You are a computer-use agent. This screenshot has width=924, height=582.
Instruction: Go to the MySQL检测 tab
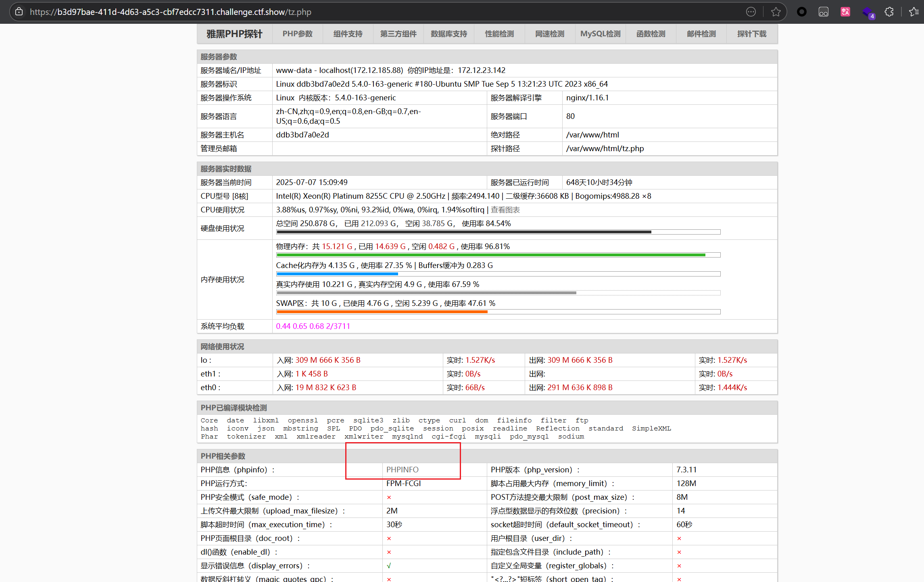600,34
